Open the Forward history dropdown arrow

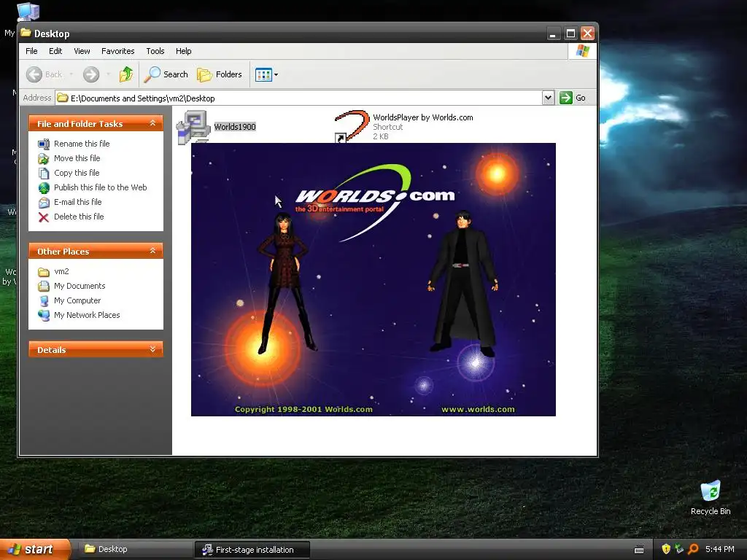[109, 74]
